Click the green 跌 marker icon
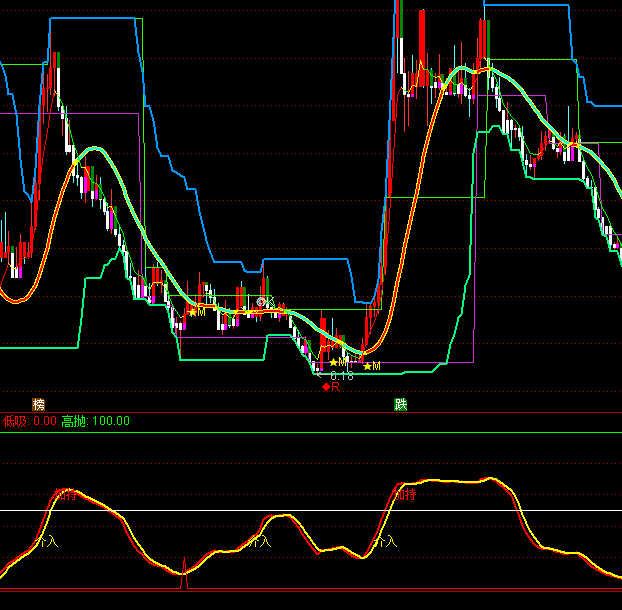Viewport: 622px width, 610px height. [401, 404]
